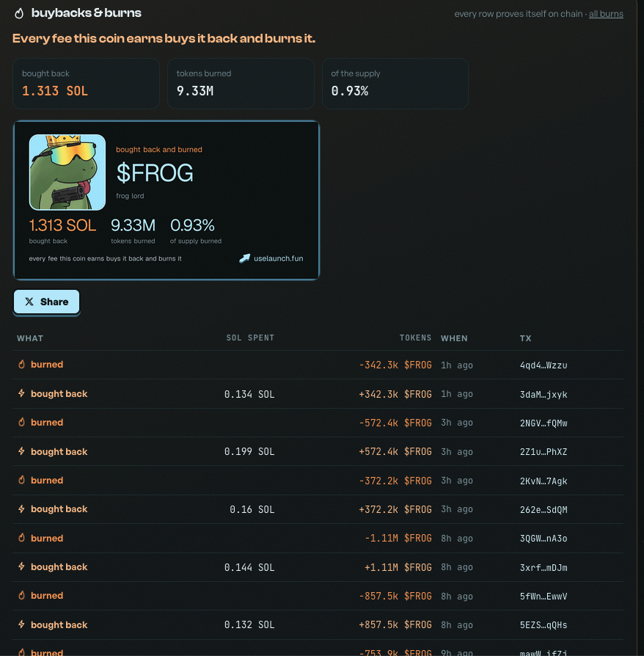
Task: Click the +857.5k $FROG token amount
Action: (x=395, y=624)
